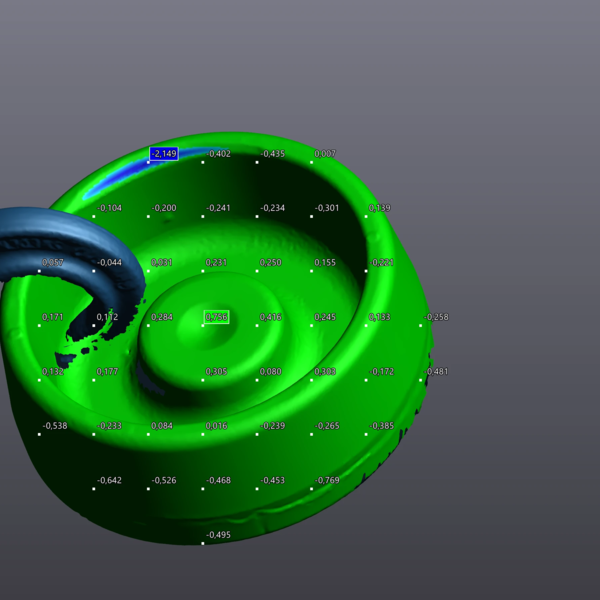Select the -0,301 measurement label
This screenshot has width=600, height=600.
tap(327, 208)
